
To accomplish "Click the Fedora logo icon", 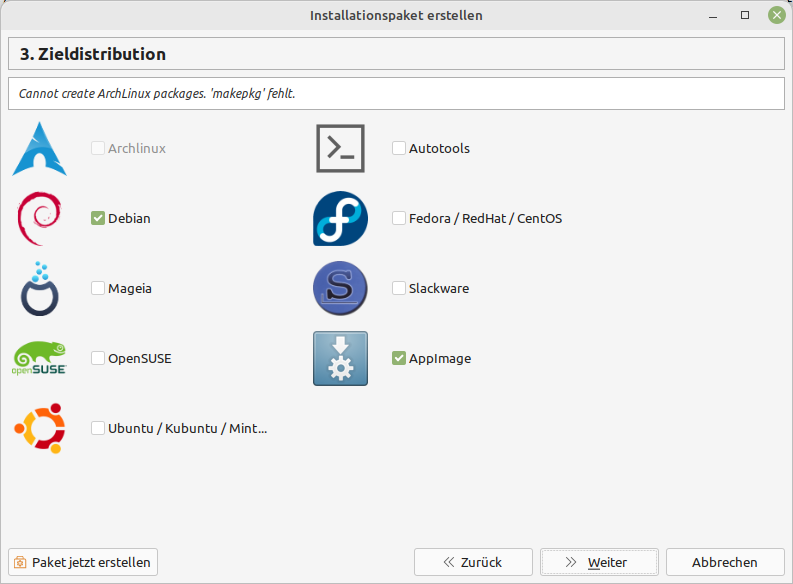I will pos(340,218).
